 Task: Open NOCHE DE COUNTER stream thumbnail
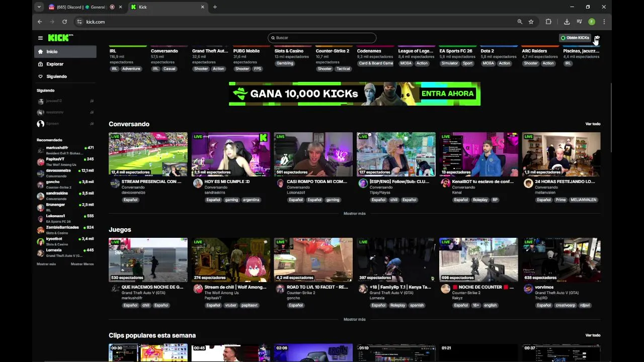(x=478, y=260)
